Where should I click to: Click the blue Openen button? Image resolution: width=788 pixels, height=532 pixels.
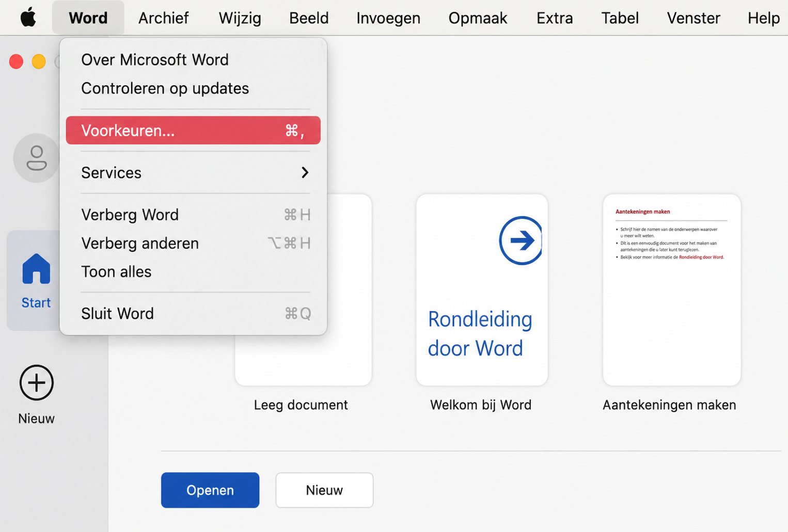[210, 490]
